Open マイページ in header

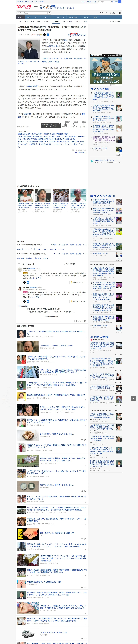103,13
